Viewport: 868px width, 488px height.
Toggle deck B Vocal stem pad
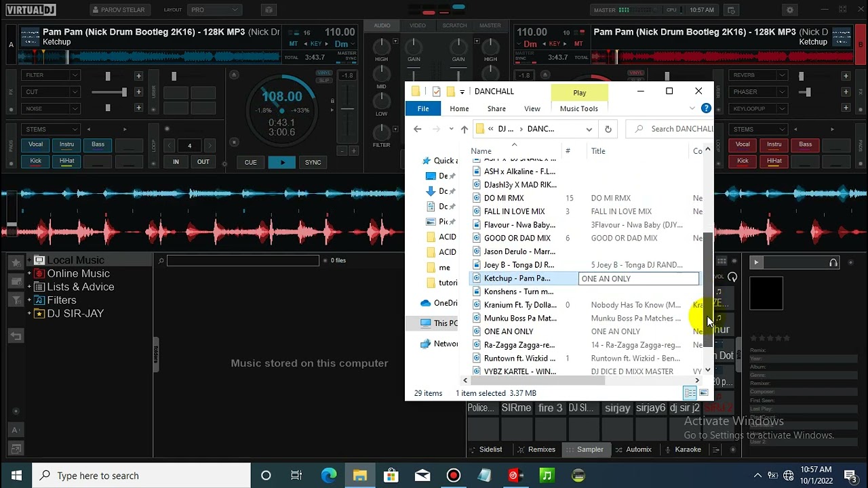click(743, 144)
